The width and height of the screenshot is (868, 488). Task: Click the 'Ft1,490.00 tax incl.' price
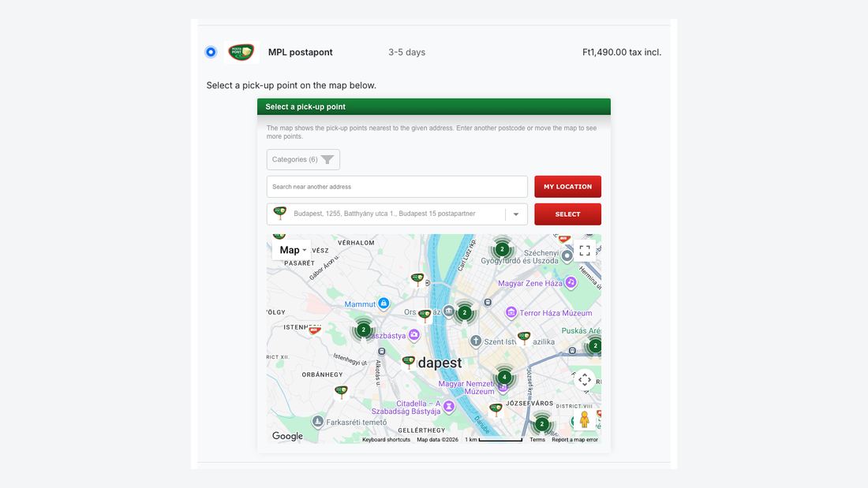point(622,52)
